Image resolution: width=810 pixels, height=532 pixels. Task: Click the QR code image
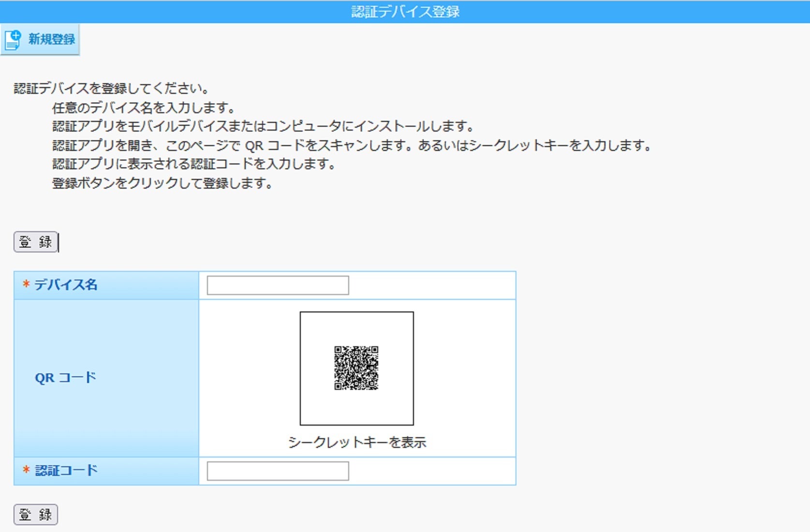click(x=356, y=368)
